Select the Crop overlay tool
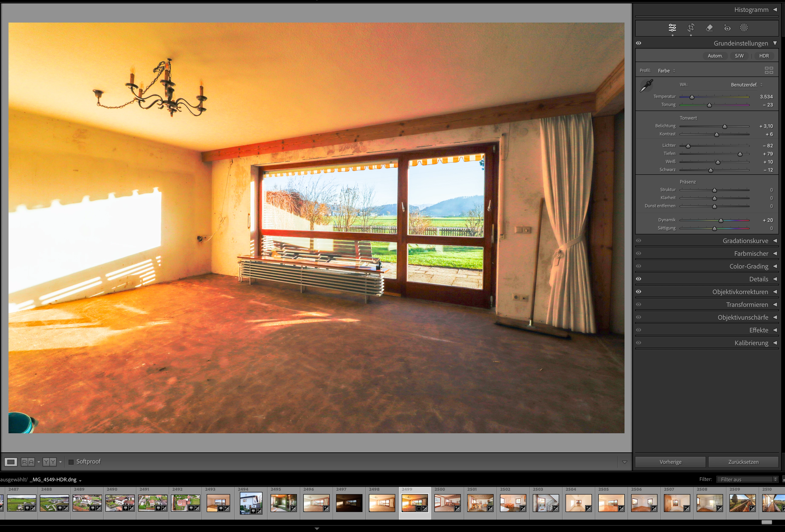This screenshot has width=785, height=532. (691, 28)
